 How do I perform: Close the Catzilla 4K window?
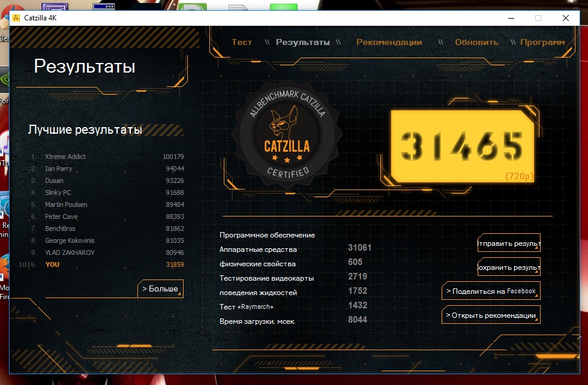coord(565,18)
